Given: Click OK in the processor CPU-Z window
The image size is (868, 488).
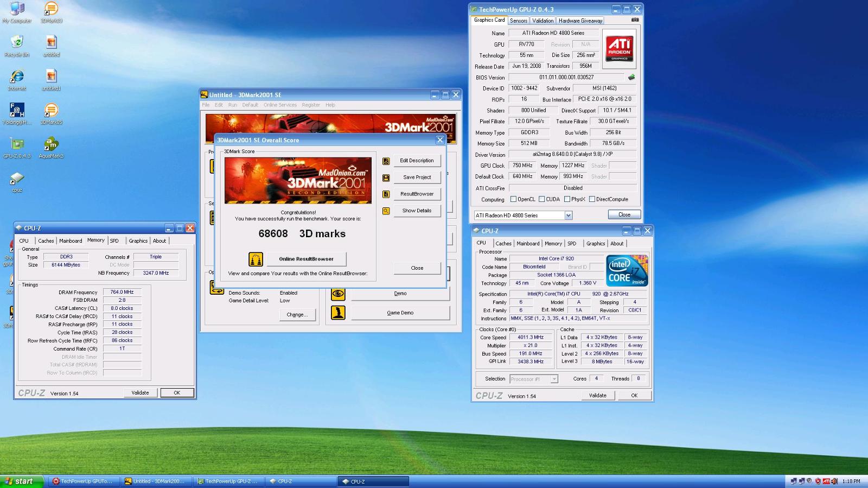Looking at the screenshot, I should [x=634, y=395].
